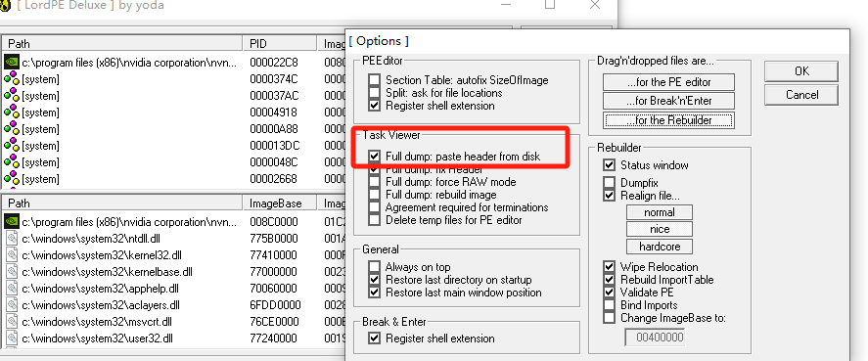
Task: Select normal realign mode button
Action: (x=660, y=212)
